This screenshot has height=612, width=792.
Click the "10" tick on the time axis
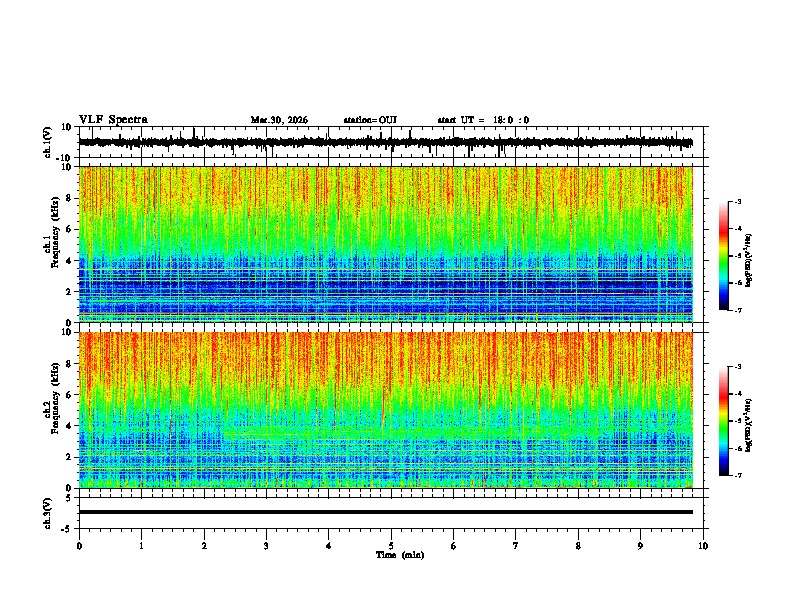pos(703,546)
